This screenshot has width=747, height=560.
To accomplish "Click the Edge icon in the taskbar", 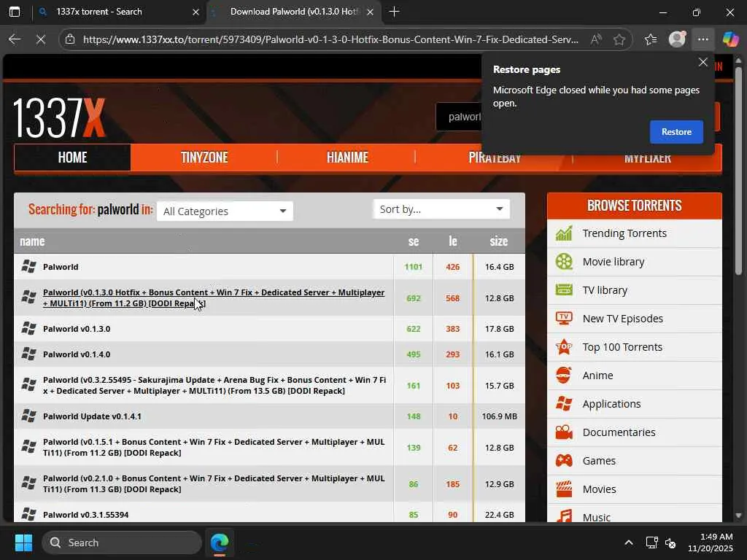I will [x=220, y=542].
